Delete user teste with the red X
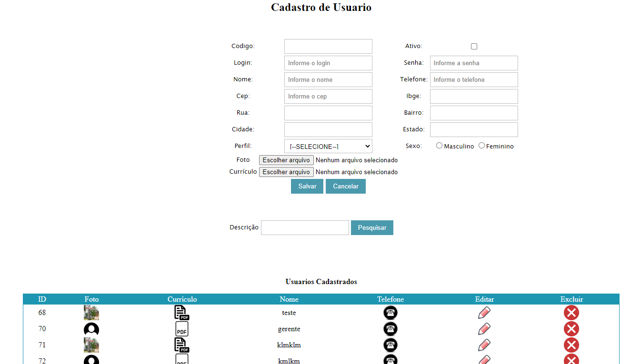Screen dimensions: 641x364 tap(571, 313)
